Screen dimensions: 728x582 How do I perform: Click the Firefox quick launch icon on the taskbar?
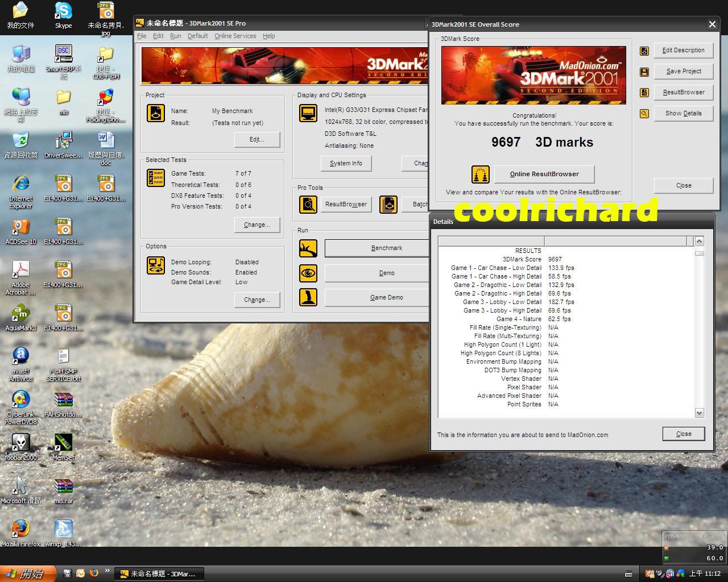[x=94, y=573]
